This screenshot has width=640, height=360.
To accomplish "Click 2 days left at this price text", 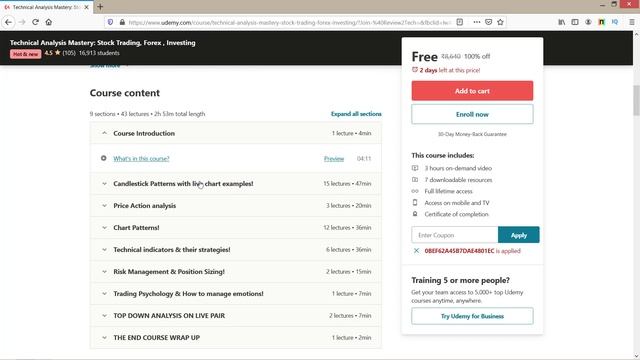I will pos(450,70).
